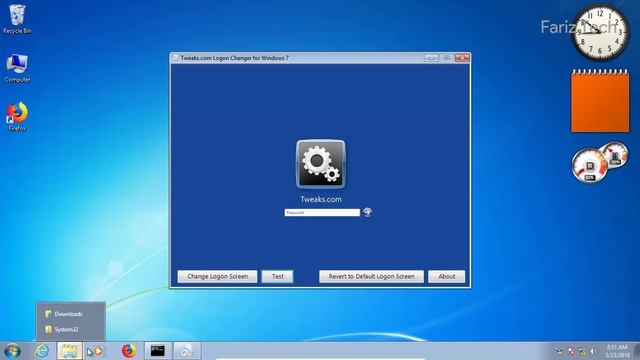Screen dimensions: 640x360
Task: Launch Internet Explorer from the taskbar
Action: point(42,351)
